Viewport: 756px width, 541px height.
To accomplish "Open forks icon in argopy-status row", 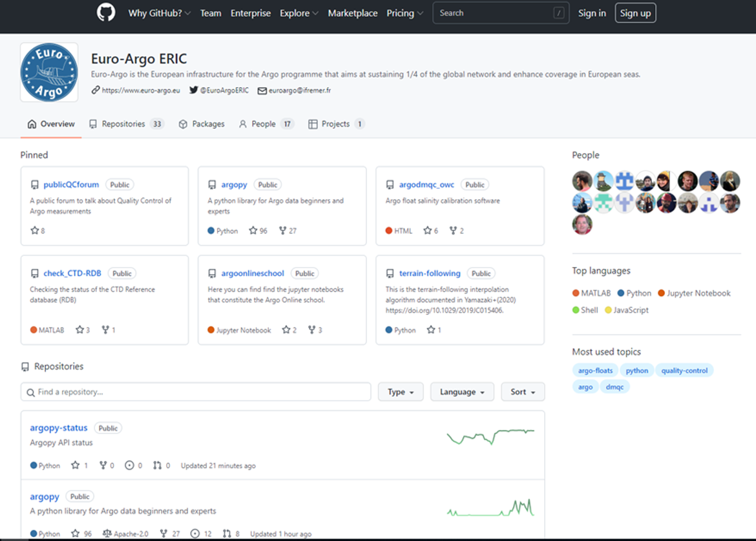I will coord(103,465).
